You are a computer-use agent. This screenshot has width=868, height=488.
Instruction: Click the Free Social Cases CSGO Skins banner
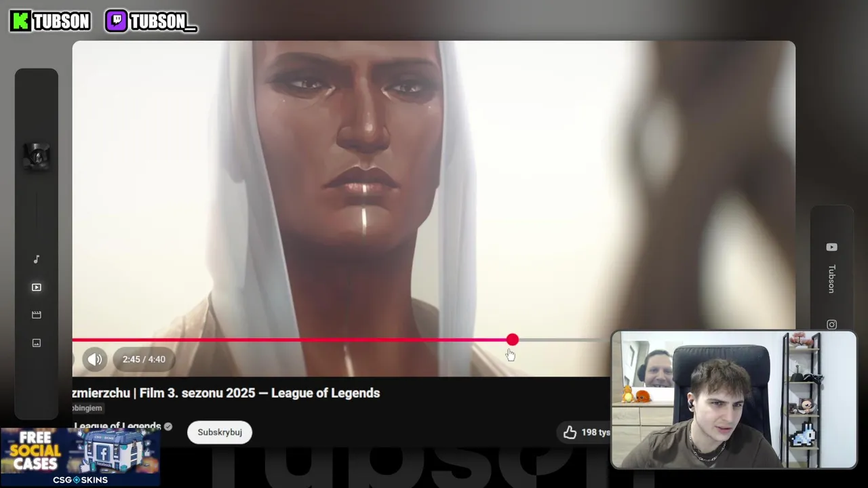[x=80, y=457]
